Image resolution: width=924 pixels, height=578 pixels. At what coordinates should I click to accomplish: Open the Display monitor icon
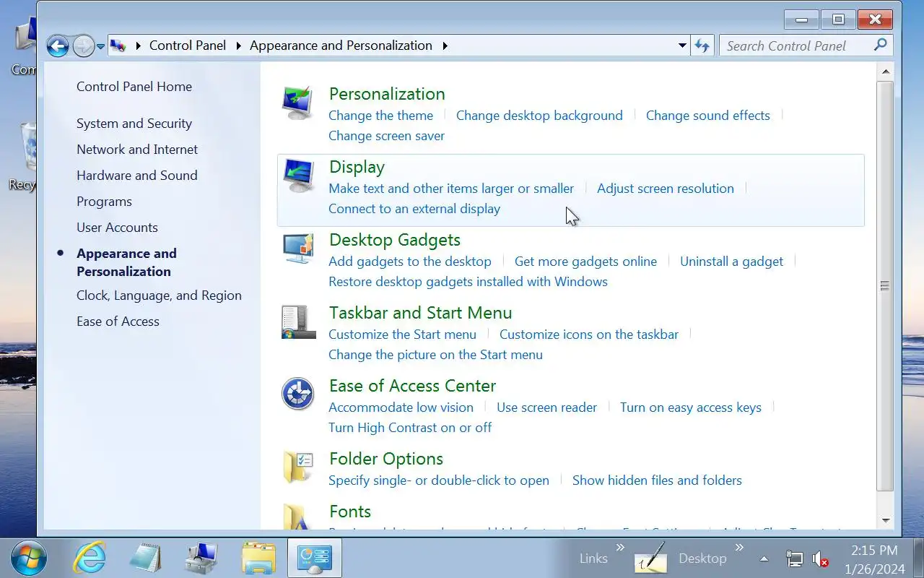point(297,176)
